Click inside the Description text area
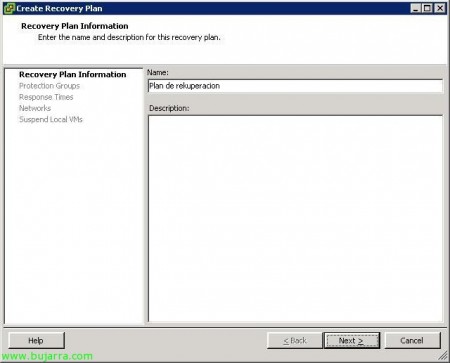This screenshot has width=450, height=363. coord(295,219)
